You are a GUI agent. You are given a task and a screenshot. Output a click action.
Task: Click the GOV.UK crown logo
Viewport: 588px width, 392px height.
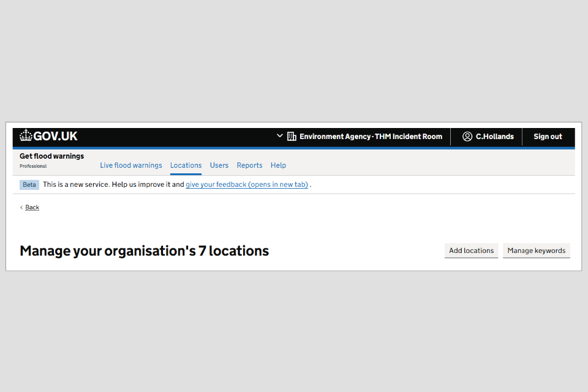(x=26, y=136)
